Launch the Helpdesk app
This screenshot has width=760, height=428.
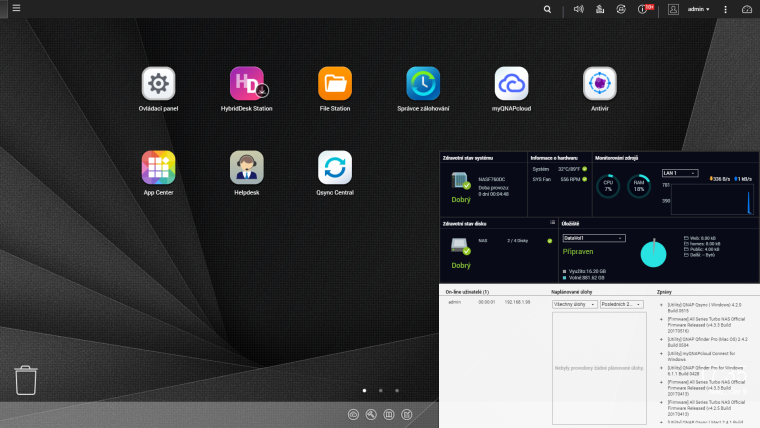[247, 173]
